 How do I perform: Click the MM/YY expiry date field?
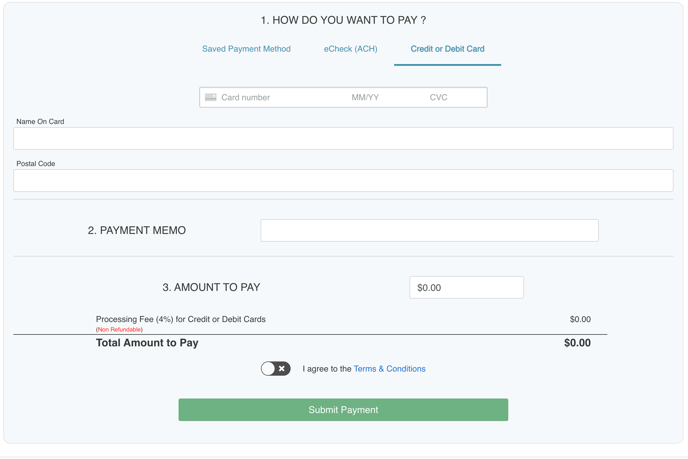point(366,98)
